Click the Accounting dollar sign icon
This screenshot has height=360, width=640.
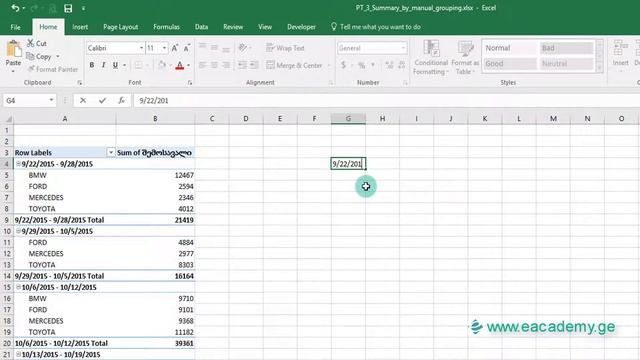pyautogui.click(x=343, y=65)
